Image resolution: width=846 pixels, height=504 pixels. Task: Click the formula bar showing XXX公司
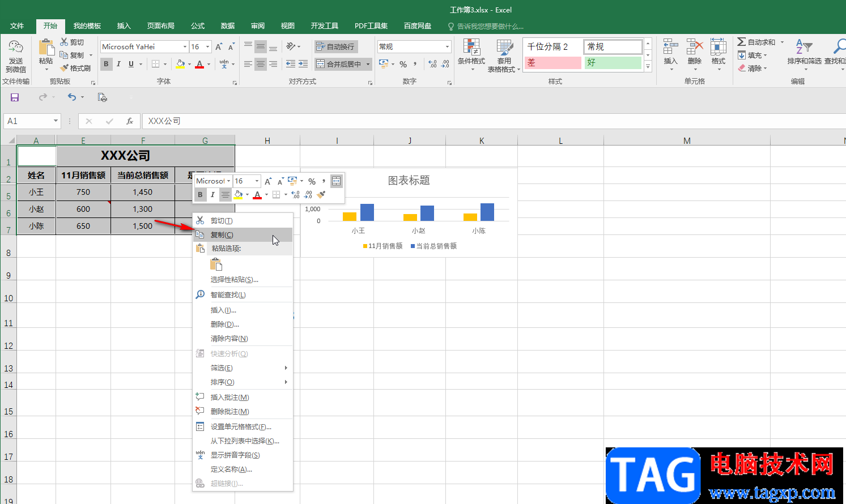click(x=493, y=121)
